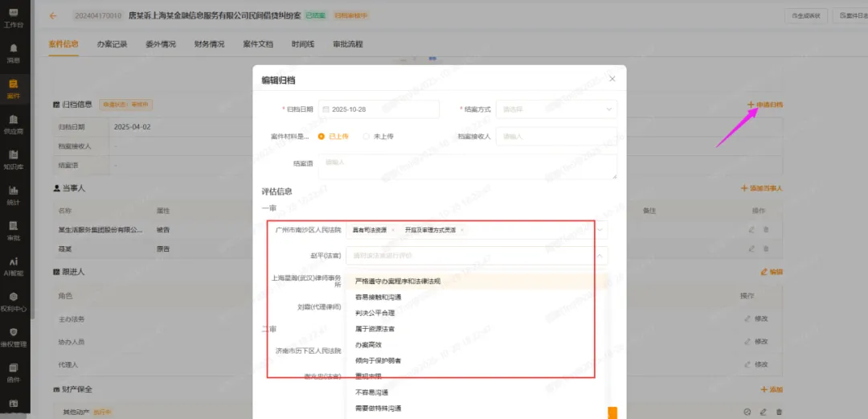Remove the 具有司法资源 tag
This screenshot has width=868, height=419.
point(393,229)
